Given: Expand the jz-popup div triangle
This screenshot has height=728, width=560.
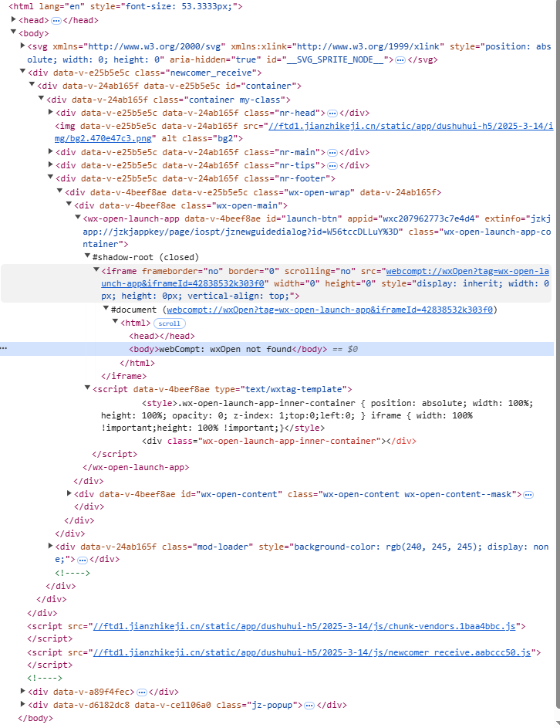Looking at the screenshot, I should pyautogui.click(x=22, y=704).
